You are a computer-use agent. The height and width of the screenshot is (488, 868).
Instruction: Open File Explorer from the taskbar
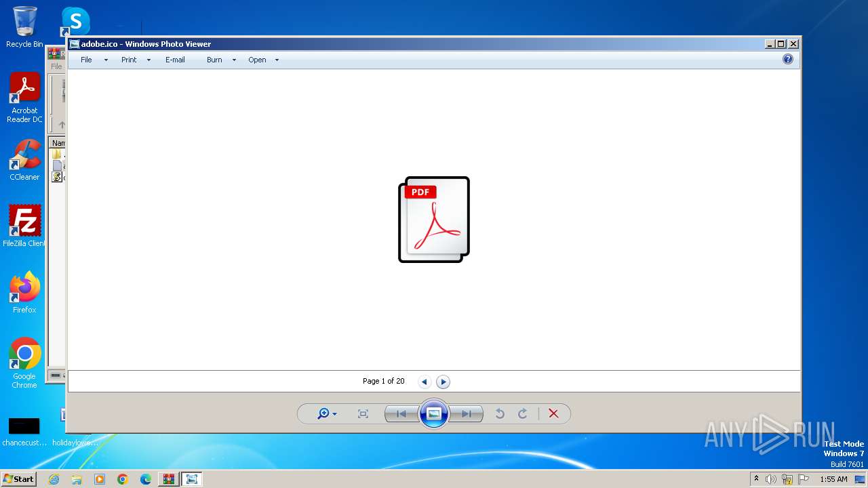tap(77, 479)
